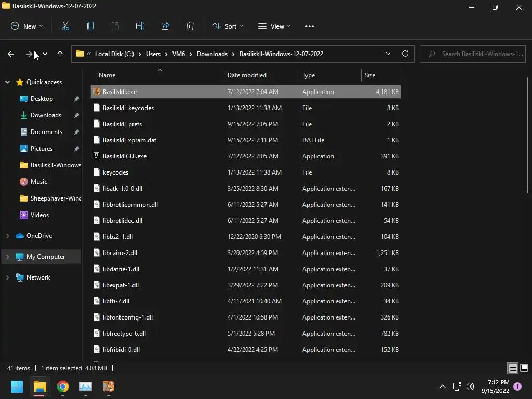
Task: Sort by the Name column header
Action: click(158, 75)
